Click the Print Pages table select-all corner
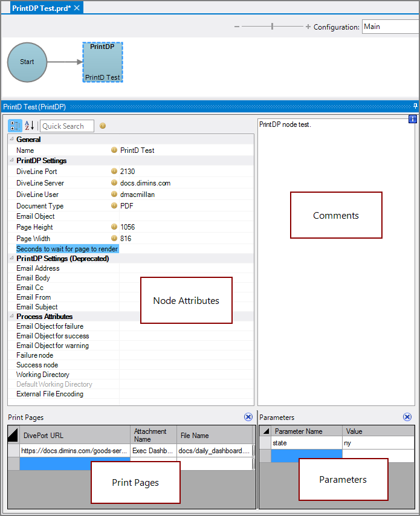This screenshot has height=516, width=420. (x=13, y=434)
